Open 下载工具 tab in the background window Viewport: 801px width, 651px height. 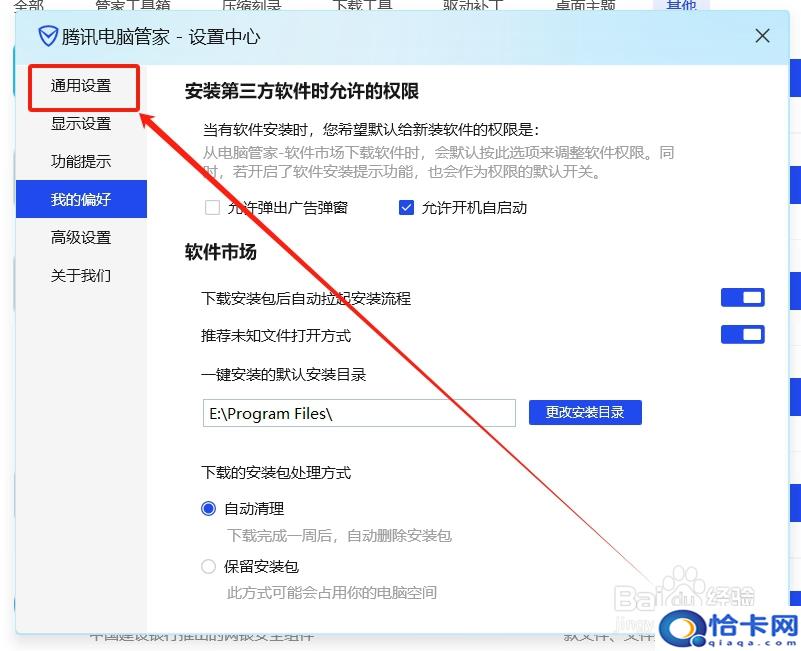click(362, 5)
